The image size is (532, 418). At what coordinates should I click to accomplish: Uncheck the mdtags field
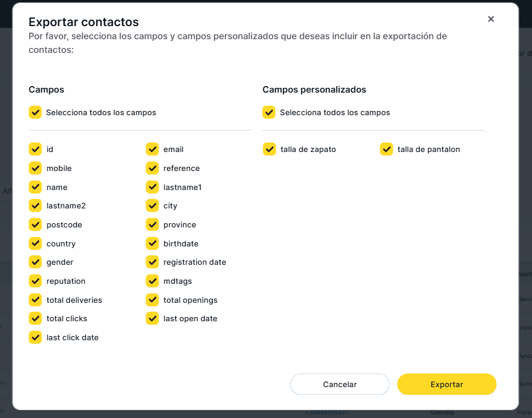point(152,281)
